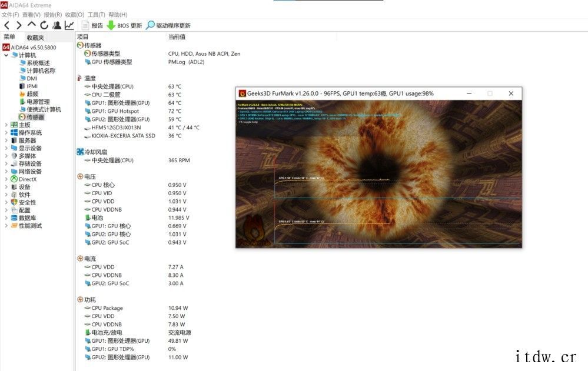Launch 驱动程序更新 driver update

pyautogui.click(x=168, y=25)
